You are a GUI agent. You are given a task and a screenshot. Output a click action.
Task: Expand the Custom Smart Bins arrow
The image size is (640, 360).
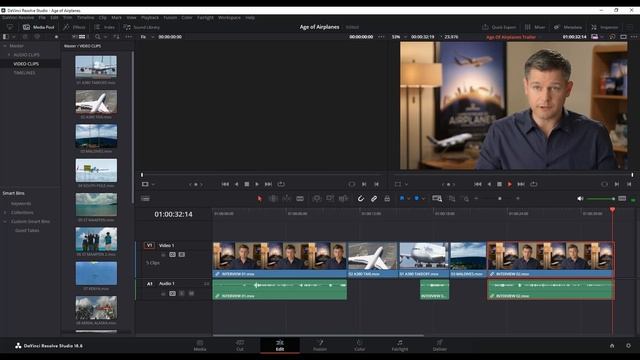[x=5, y=222]
